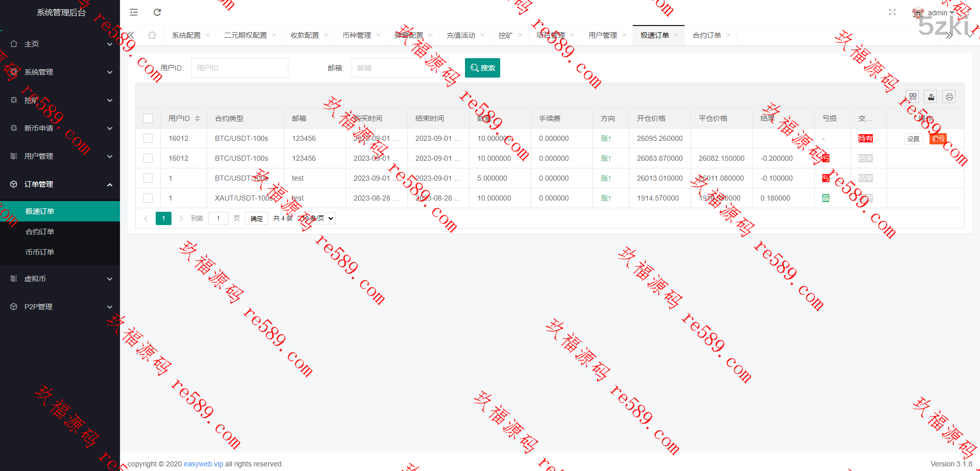Expand the 系统管理 sidebar menu

(x=60, y=72)
